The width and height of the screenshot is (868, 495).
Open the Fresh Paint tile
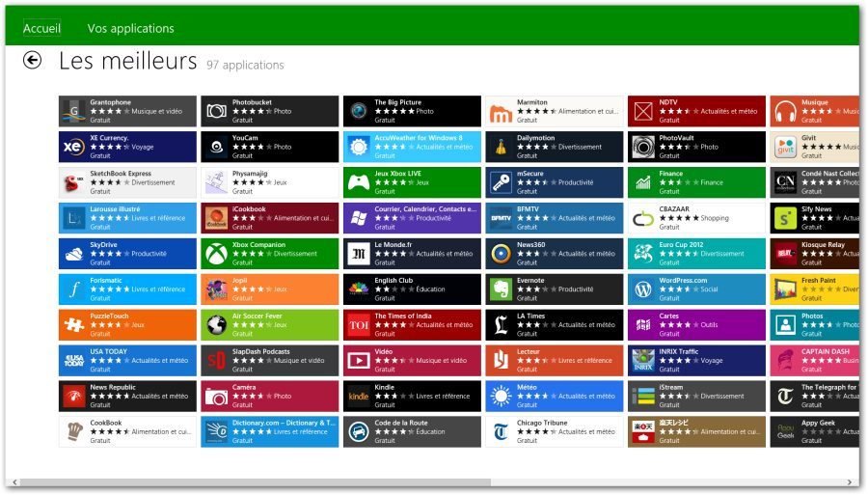(814, 289)
